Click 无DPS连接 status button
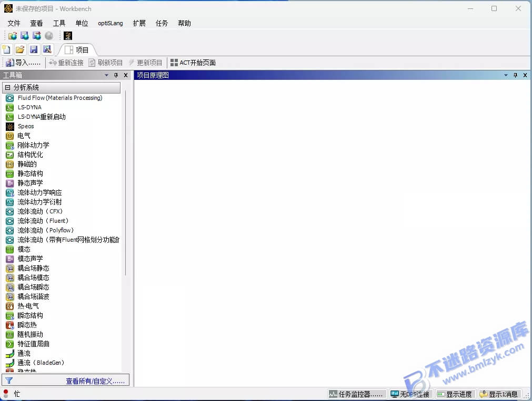 [410, 394]
